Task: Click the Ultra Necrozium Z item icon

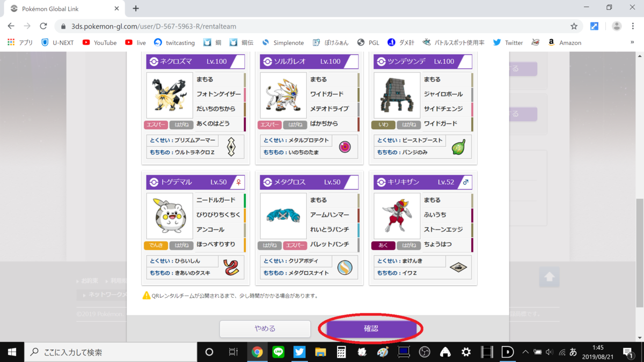Action: click(x=231, y=146)
